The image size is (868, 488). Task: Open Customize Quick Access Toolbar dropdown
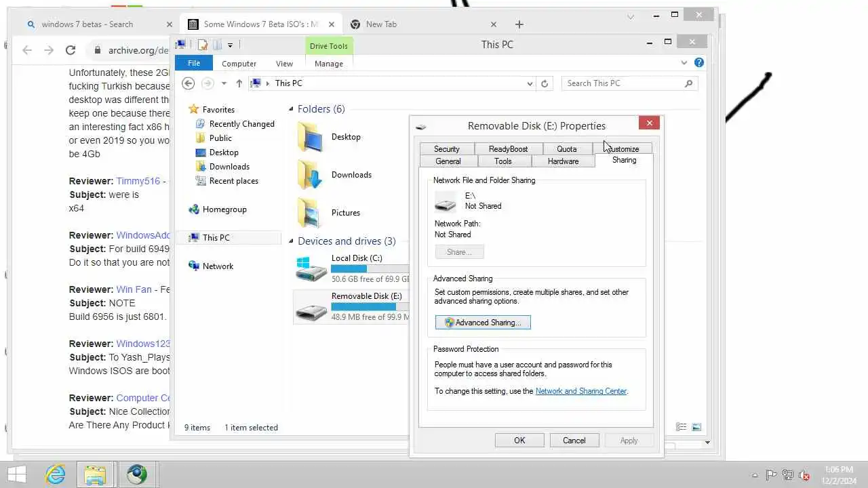tap(230, 45)
